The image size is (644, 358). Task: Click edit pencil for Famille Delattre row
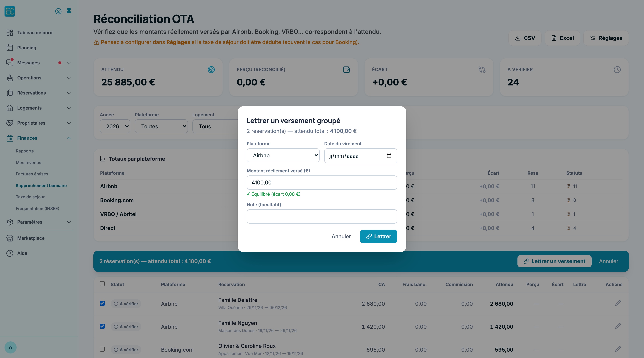point(618,303)
